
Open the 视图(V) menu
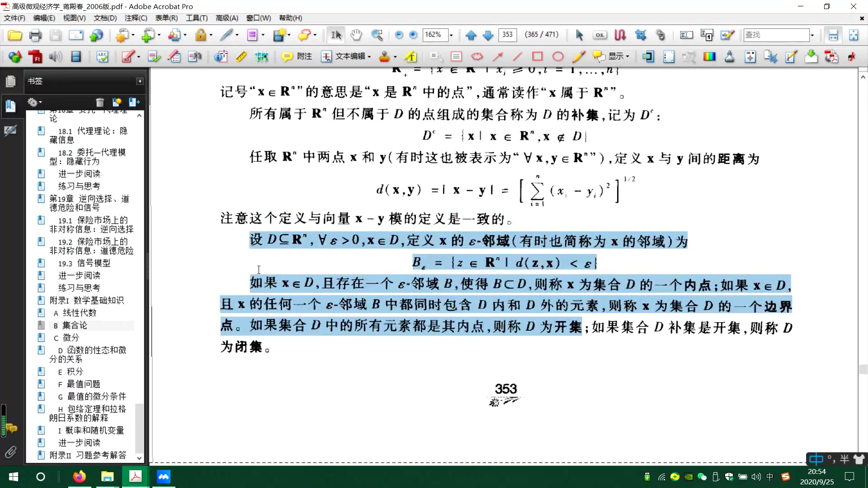click(74, 18)
